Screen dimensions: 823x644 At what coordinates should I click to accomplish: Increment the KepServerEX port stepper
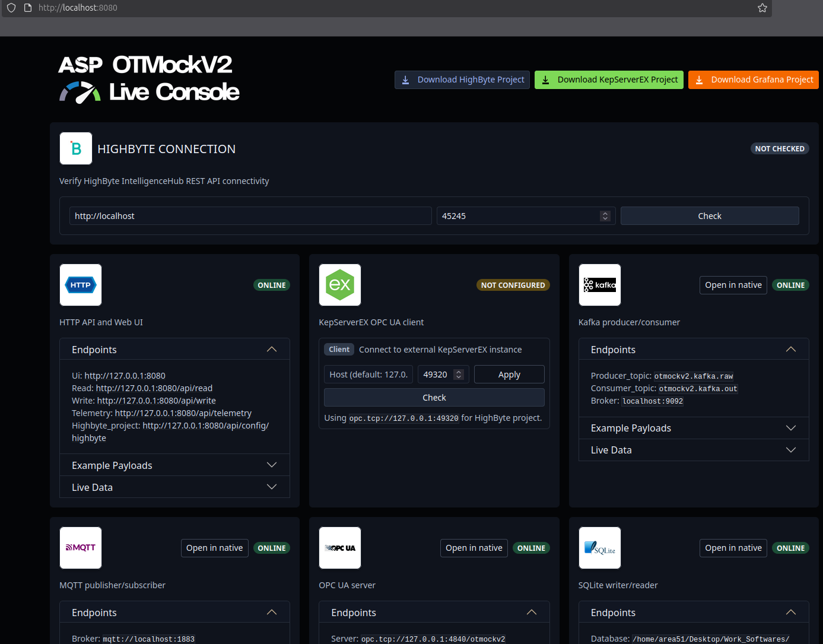(x=458, y=371)
